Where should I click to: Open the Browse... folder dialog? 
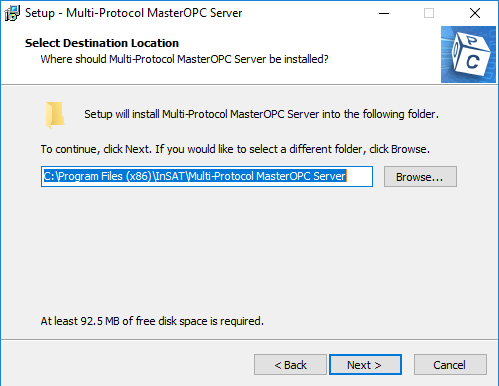coord(420,177)
